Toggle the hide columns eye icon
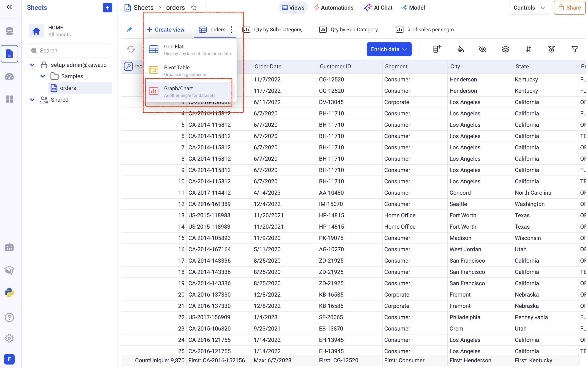The image size is (588, 368). pyautogui.click(x=482, y=49)
